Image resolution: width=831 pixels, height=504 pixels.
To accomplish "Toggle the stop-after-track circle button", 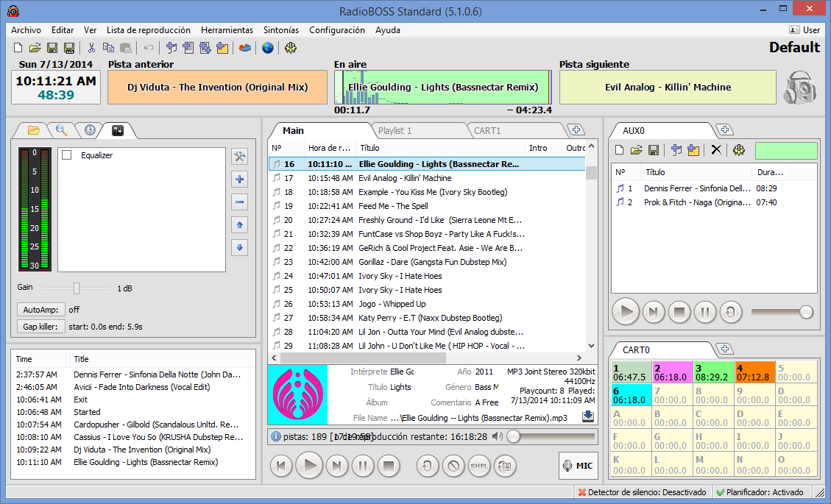I will pyautogui.click(x=453, y=466).
